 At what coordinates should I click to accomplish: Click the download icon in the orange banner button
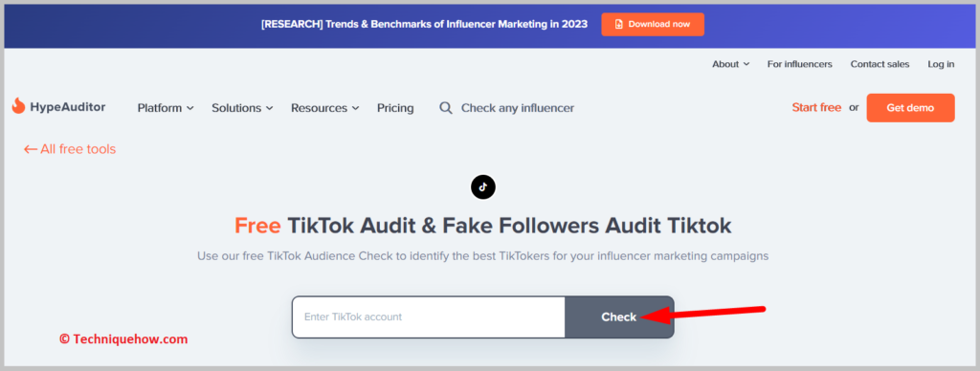coord(619,24)
